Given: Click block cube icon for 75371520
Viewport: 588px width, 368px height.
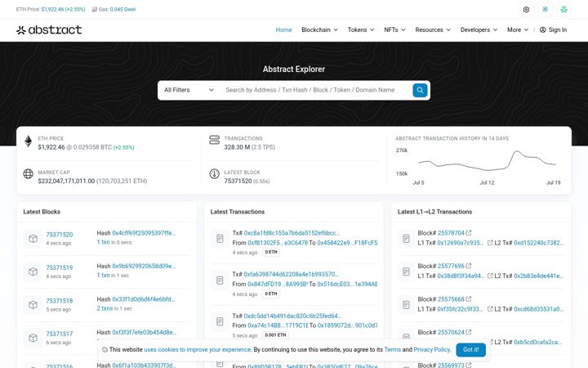Looking at the screenshot, I should [33, 239].
